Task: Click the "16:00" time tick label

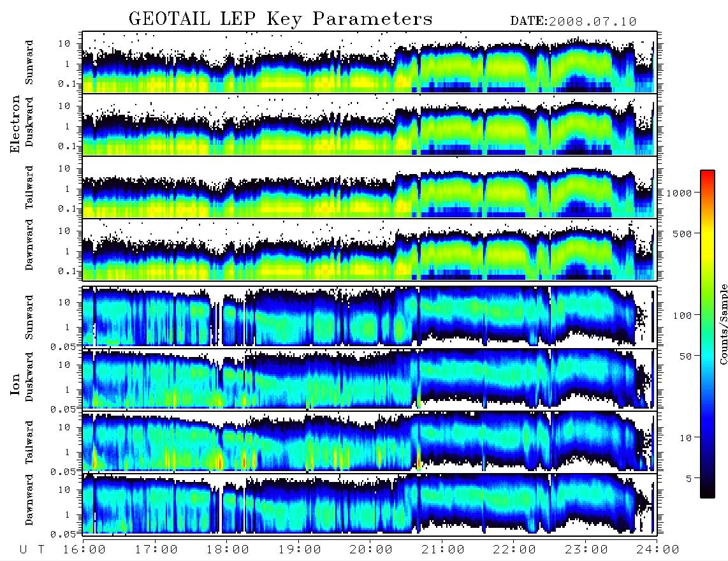Action: 85,550
